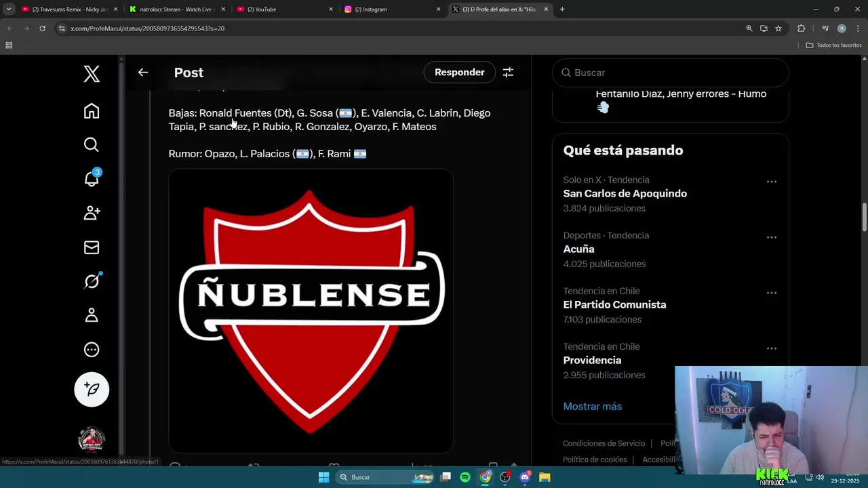Open the zoom magnifier in address bar
The image size is (868, 488).
[749, 28]
